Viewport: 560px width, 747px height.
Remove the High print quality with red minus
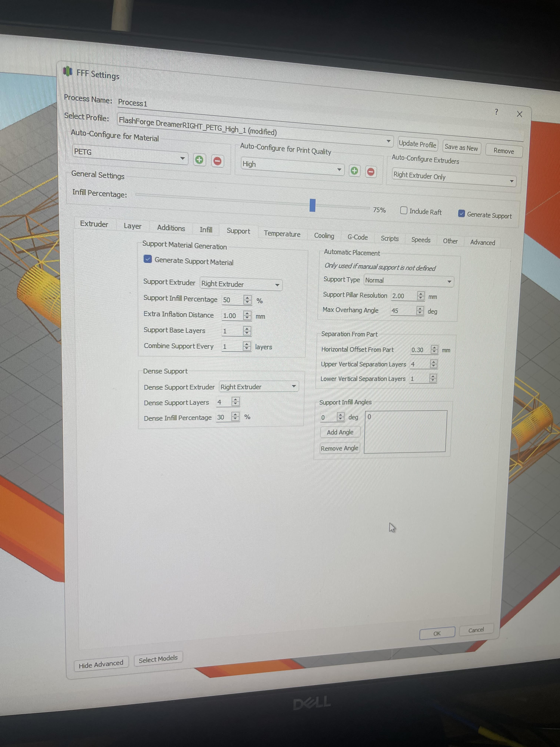[371, 172]
